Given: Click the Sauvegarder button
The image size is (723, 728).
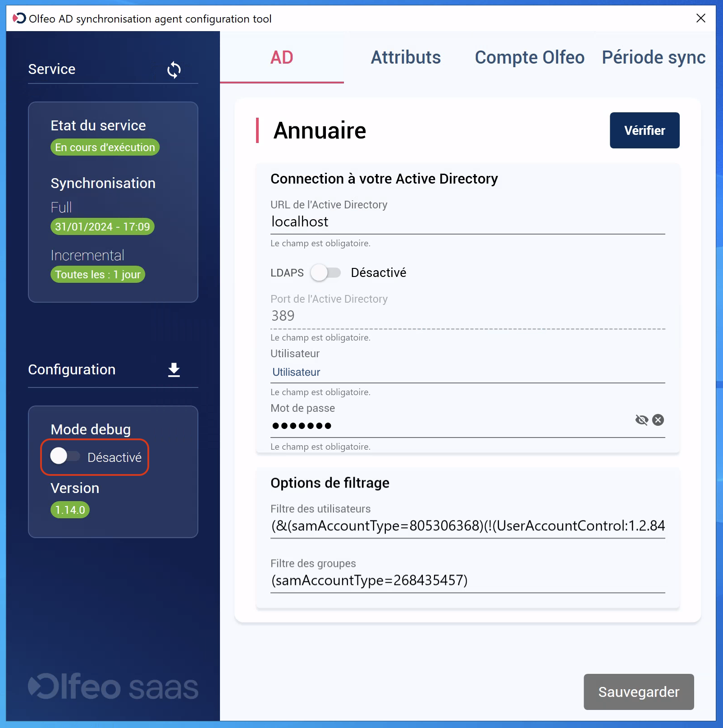Looking at the screenshot, I should 638,692.
